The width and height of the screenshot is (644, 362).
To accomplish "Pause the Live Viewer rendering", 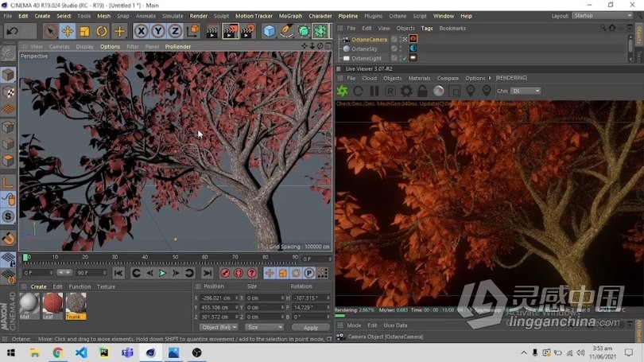I will 374,91.
